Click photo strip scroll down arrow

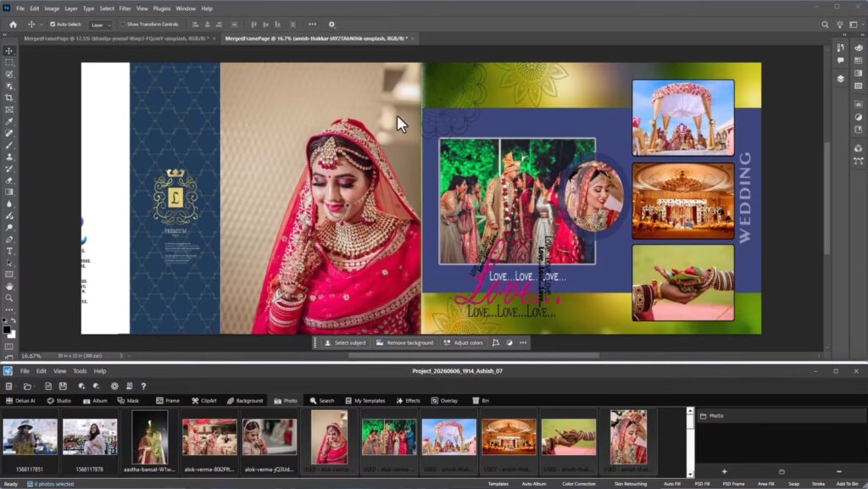coord(690,474)
